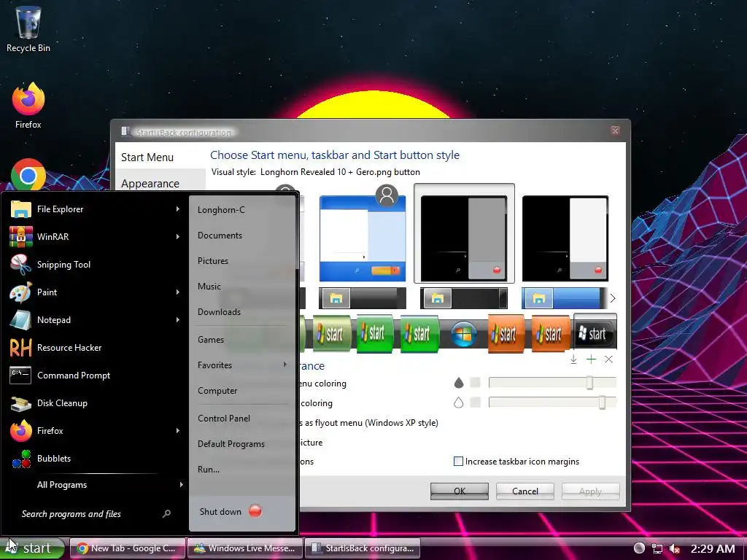Switch to Appearance settings tab
The width and height of the screenshot is (747, 560).
pyautogui.click(x=160, y=183)
